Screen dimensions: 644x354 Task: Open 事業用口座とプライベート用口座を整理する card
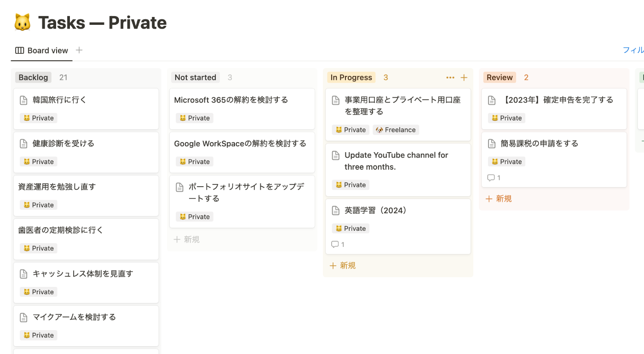pyautogui.click(x=398, y=115)
